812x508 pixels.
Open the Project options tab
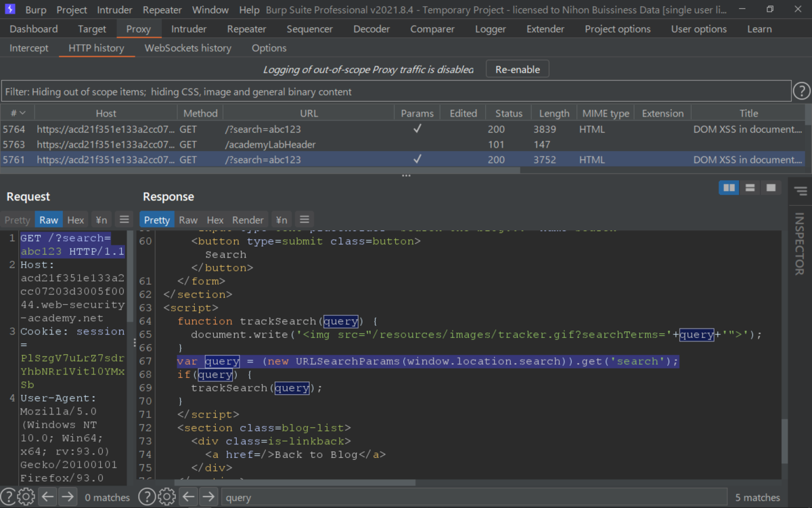coord(618,29)
